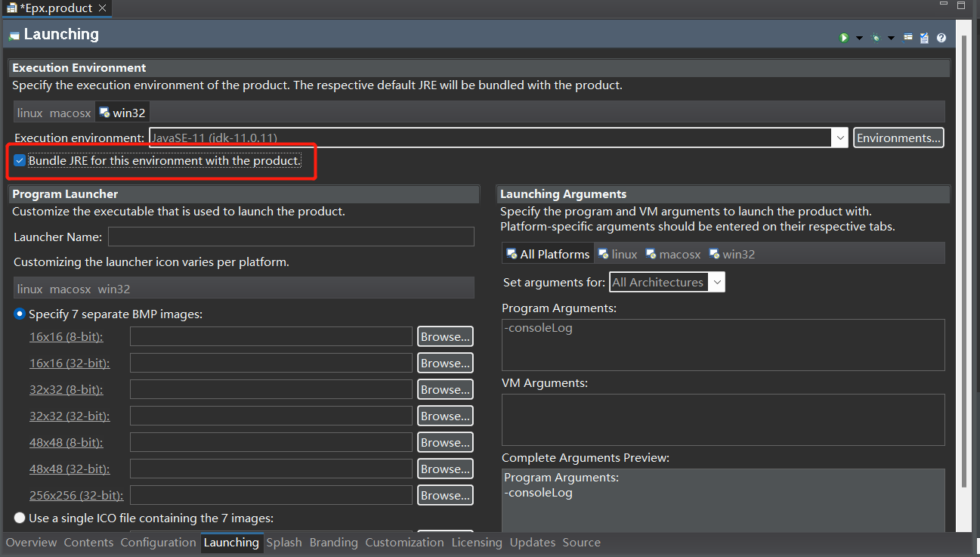
Task: Focus the Launcher Name text field
Action: 291,237
